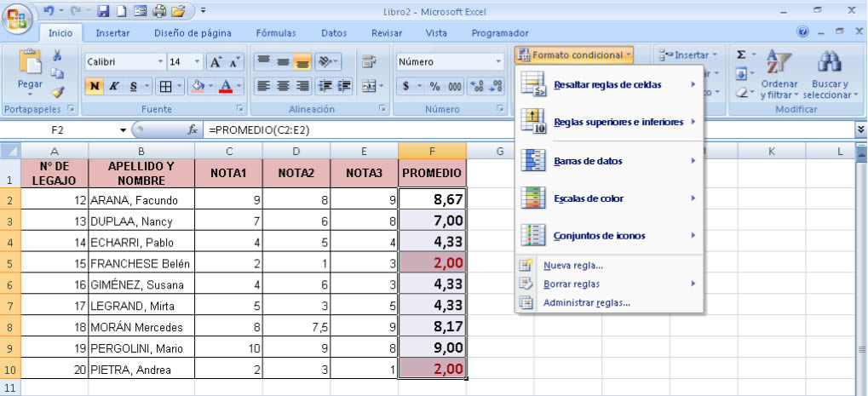868x396 pixels.
Task: Select the Format Painter brush icon
Action: click(57, 92)
